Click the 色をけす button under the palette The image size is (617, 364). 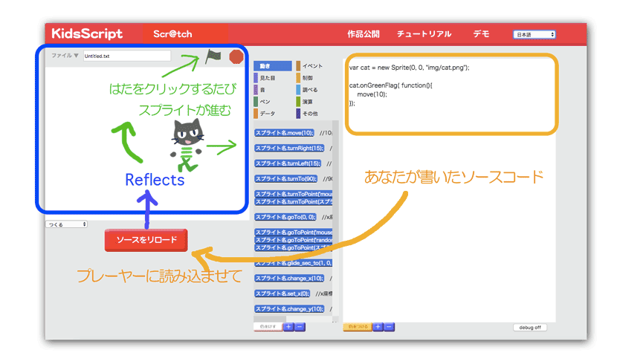point(268,327)
